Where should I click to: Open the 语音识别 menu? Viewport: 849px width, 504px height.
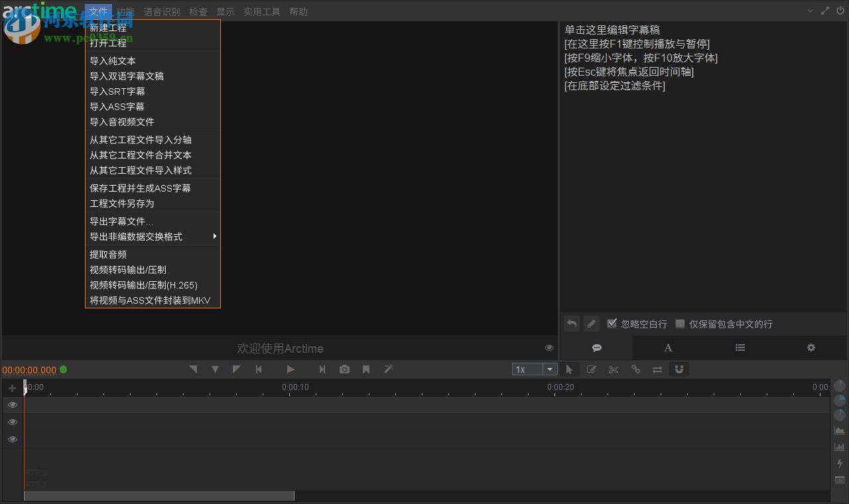click(162, 11)
